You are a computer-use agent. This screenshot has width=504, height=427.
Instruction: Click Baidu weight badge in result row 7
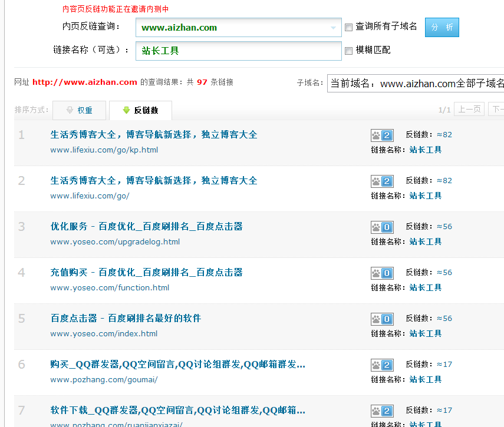pyautogui.click(x=382, y=411)
